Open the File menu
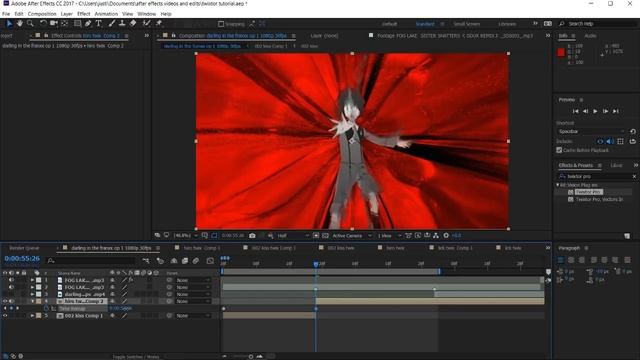640x360 pixels. 6,14
